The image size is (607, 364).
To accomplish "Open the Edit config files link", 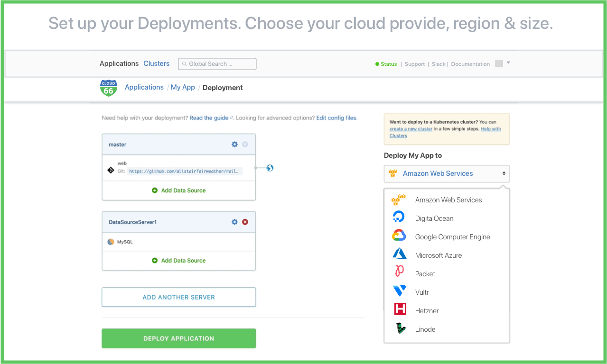I will 336,118.
